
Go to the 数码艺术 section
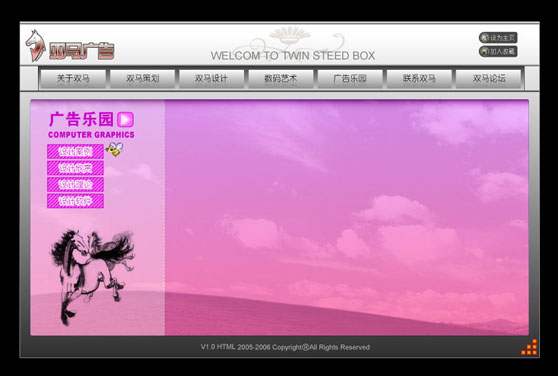tap(280, 78)
